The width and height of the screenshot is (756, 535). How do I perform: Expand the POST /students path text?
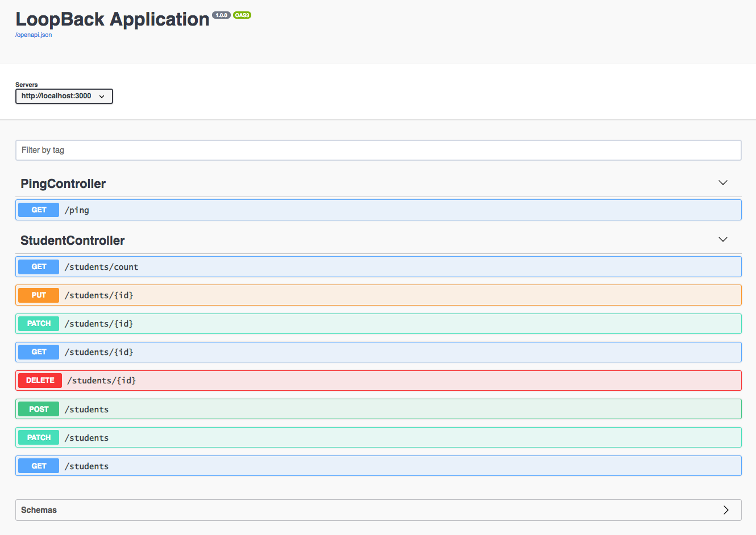tap(86, 409)
